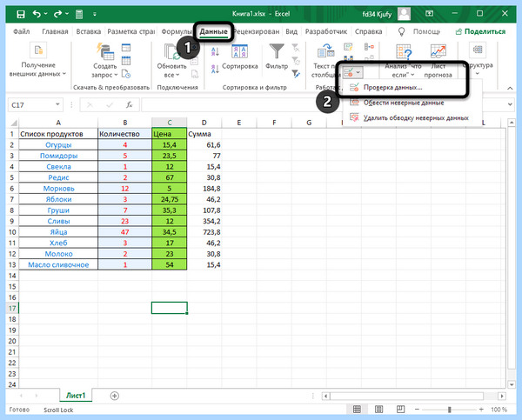Collapse the ribbon

[x=510, y=88]
